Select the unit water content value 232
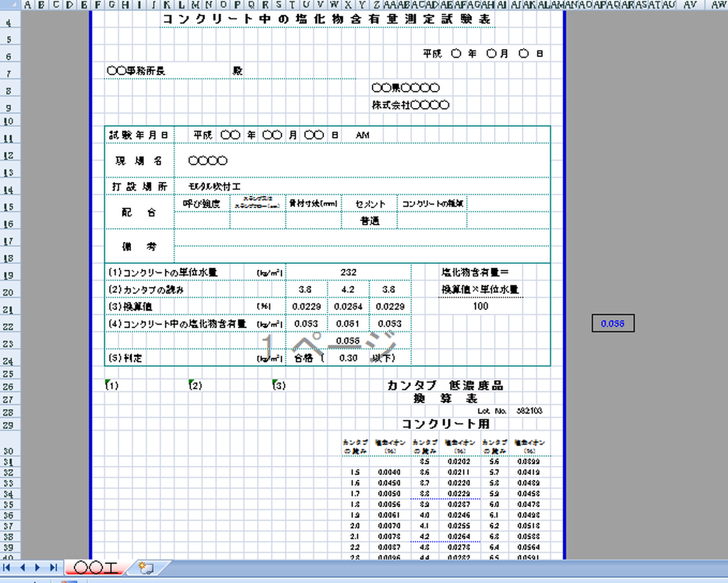 coord(348,272)
